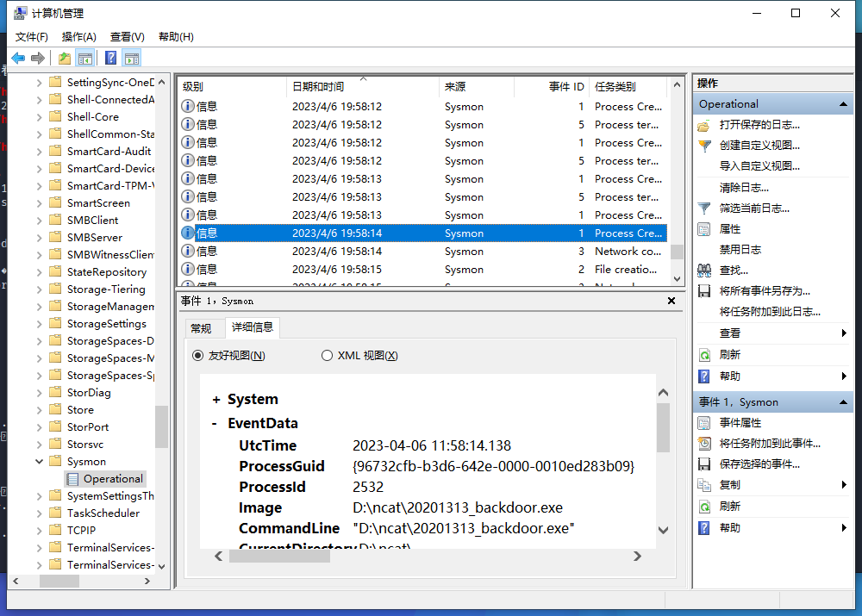Expand the TCPIP tree node
Image resolution: width=862 pixels, height=616 pixels.
pos(39,530)
